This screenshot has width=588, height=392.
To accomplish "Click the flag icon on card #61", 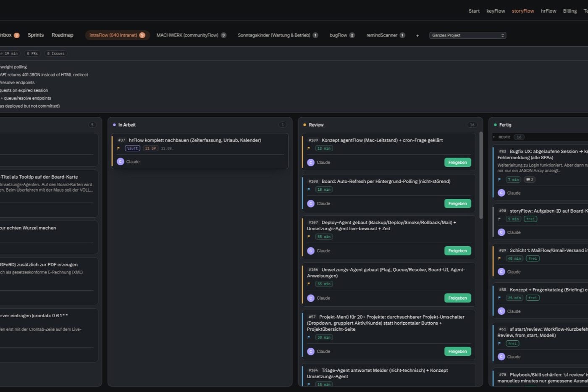I will [499, 343].
